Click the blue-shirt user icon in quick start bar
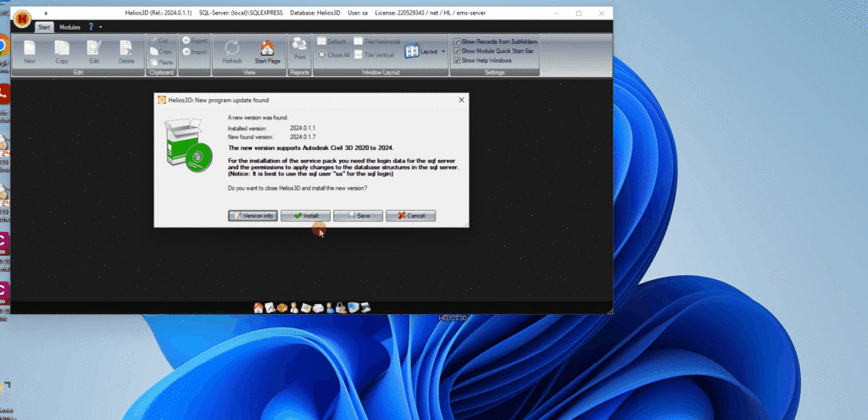Screen dimensions: 868x420 [330, 308]
